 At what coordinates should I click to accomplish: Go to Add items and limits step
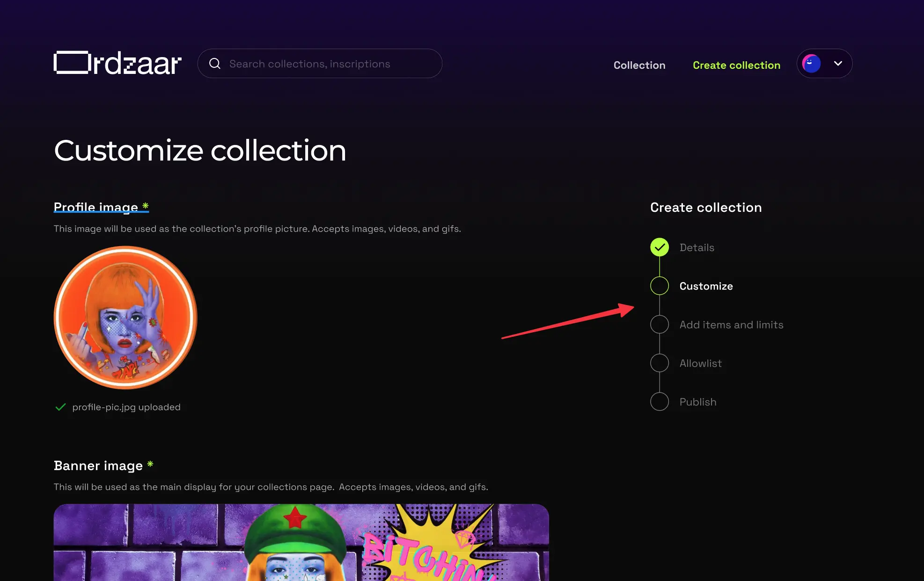click(731, 325)
